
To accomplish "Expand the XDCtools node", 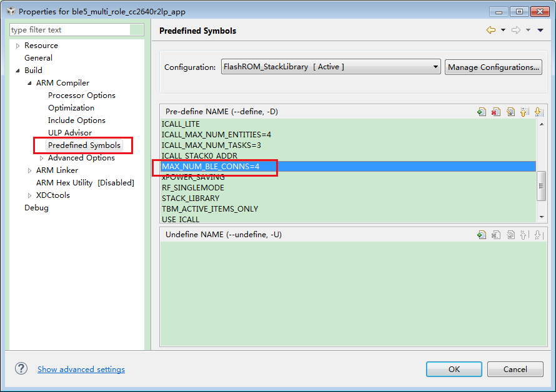I will click(x=29, y=195).
